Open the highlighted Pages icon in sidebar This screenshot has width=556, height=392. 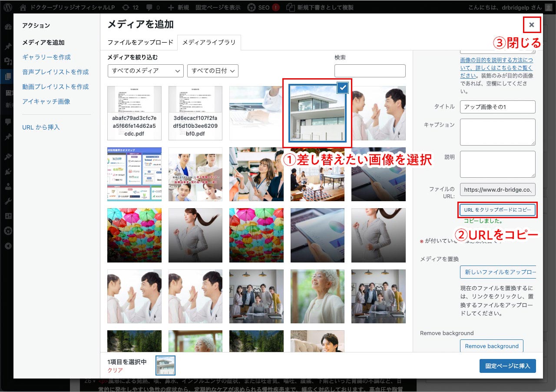(x=8, y=77)
